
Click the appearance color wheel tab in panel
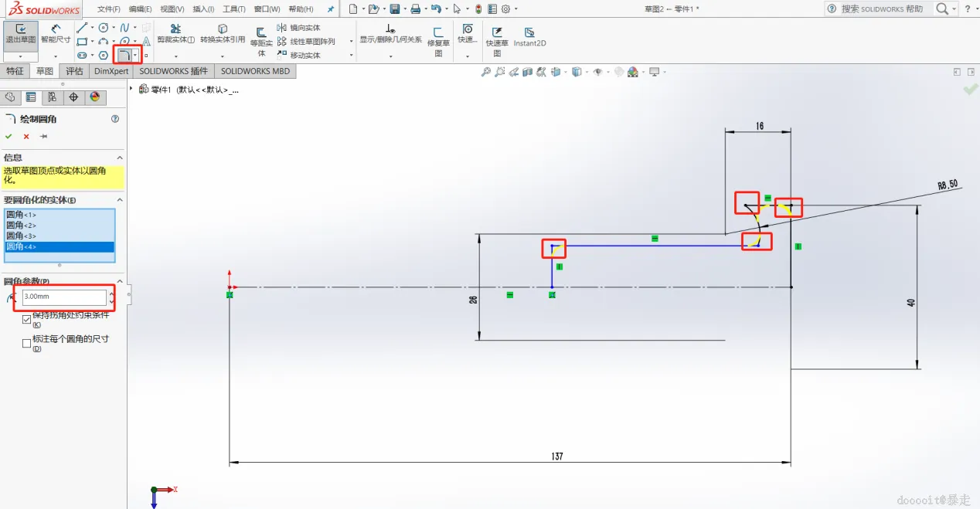point(95,97)
